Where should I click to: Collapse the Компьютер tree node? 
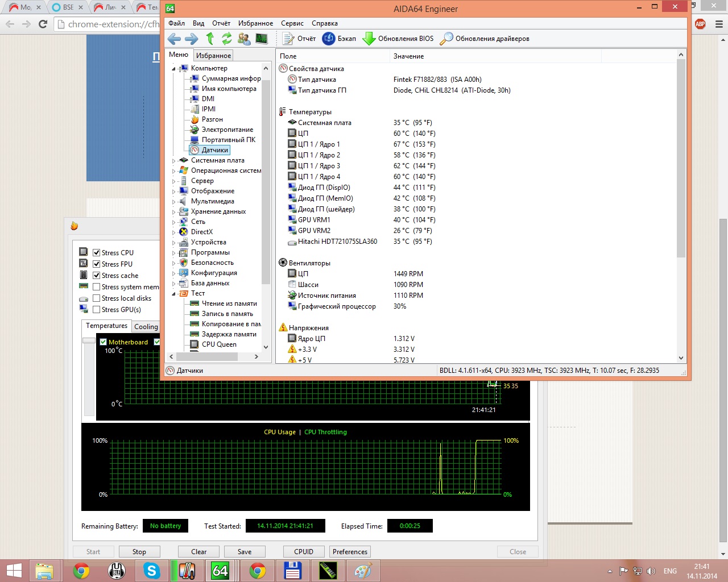174,69
